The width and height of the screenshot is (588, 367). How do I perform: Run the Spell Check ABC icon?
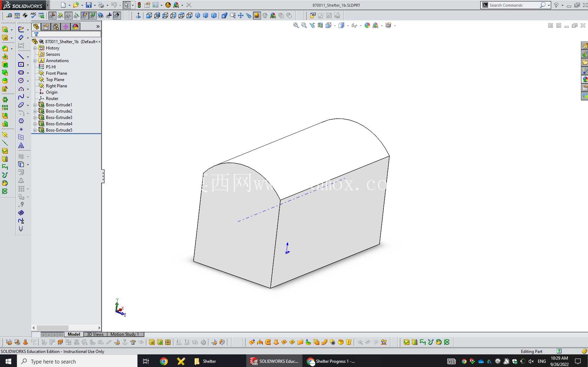point(33,15)
